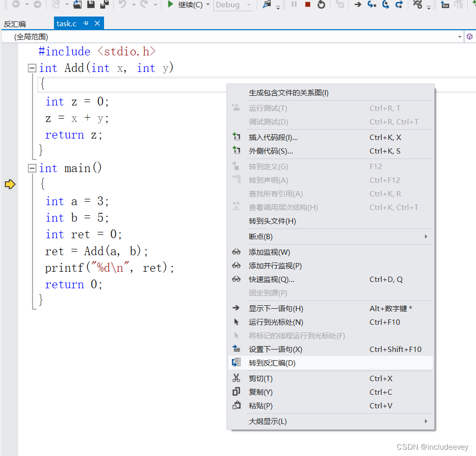Click the glasses icon beside 快速监视

pyautogui.click(x=236, y=280)
